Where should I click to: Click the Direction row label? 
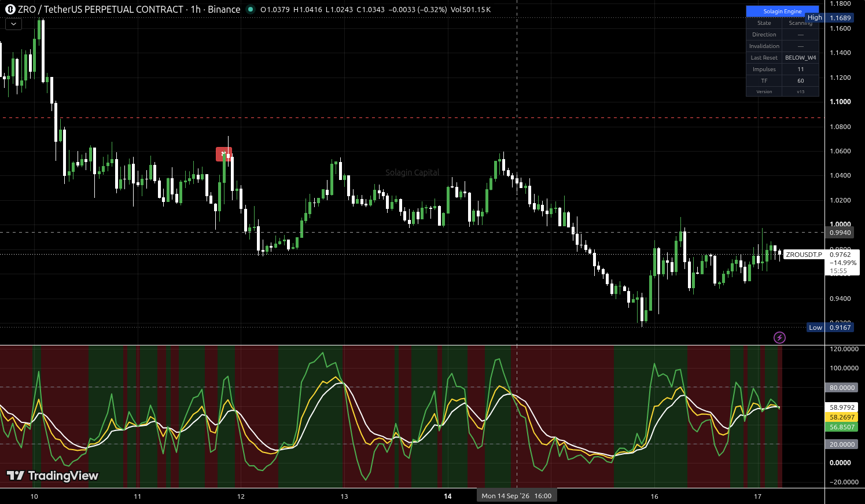pos(764,35)
